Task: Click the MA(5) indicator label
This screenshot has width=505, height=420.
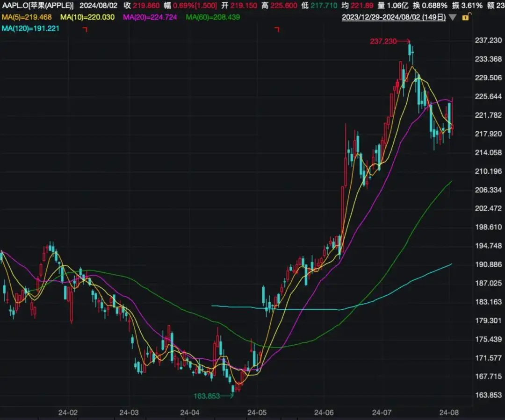Action: [x=26, y=17]
